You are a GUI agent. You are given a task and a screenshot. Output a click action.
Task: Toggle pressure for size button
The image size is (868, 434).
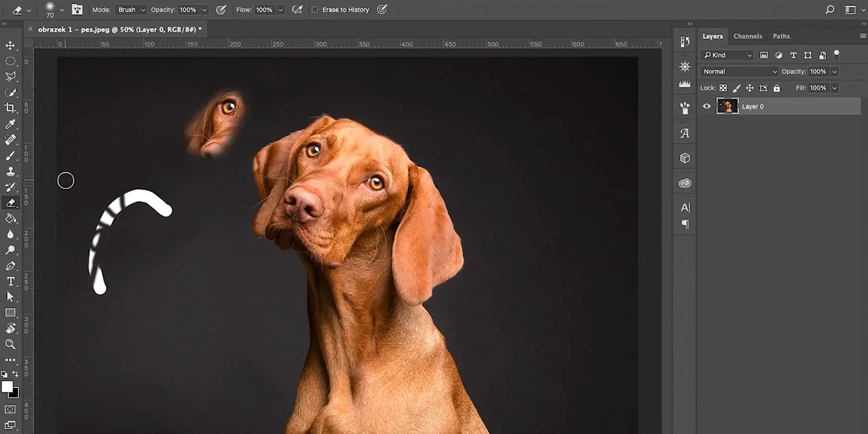382,10
